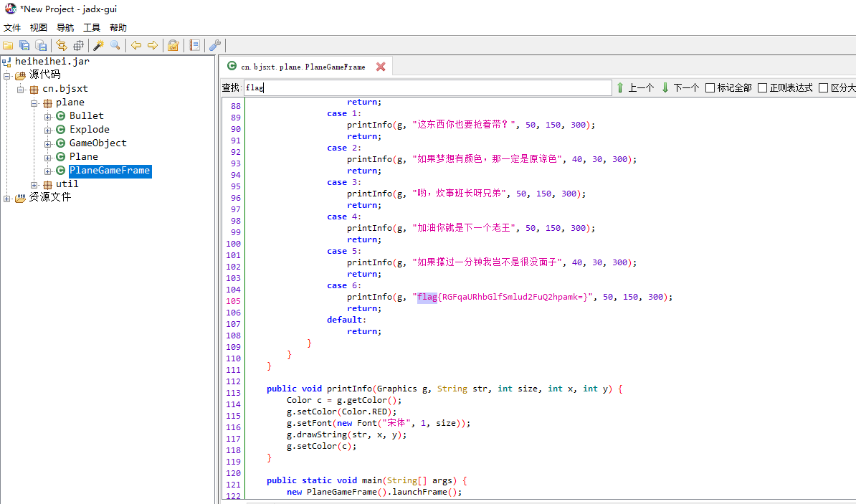Viewport: 856px width, 504px height.
Task: Click the new PlaneGameFrame().launchFrame(); line
Action: 374,492
